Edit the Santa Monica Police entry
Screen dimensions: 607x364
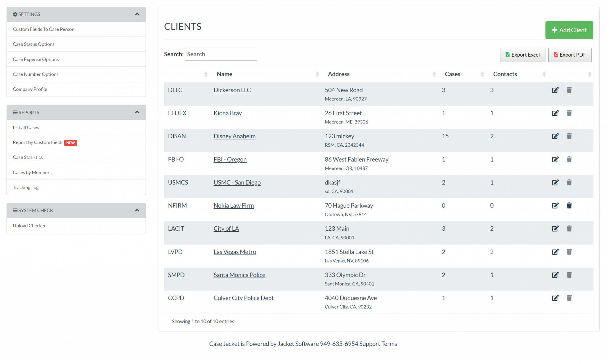point(555,275)
